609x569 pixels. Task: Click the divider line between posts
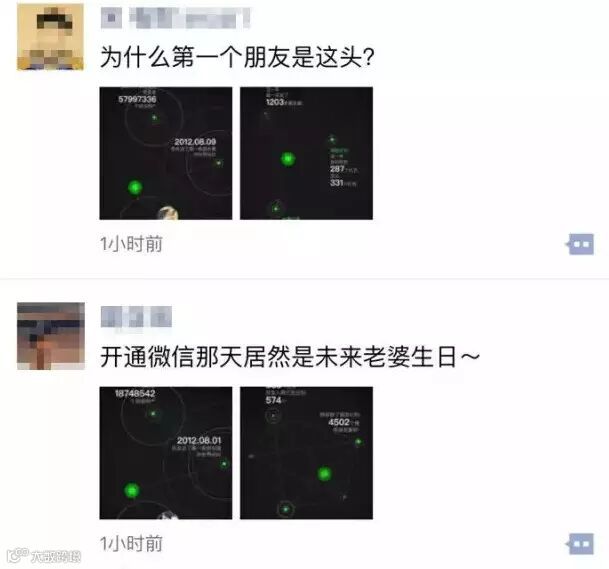click(x=304, y=278)
